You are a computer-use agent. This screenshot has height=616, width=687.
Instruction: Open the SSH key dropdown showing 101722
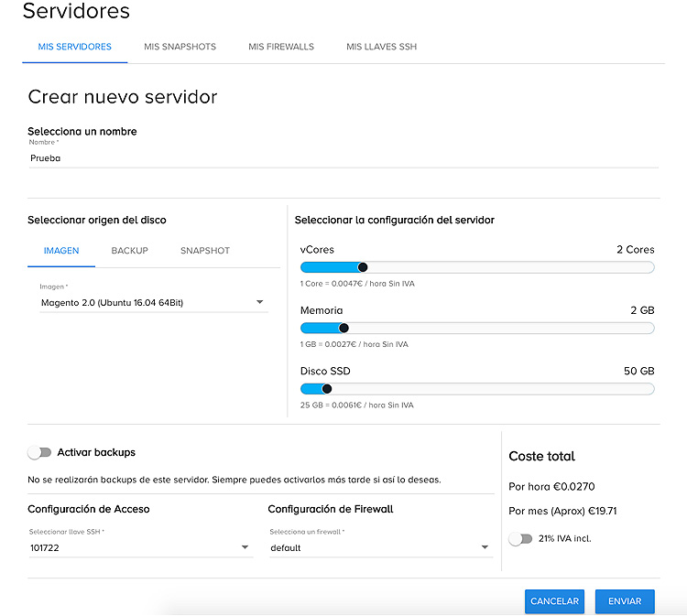click(141, 547)
